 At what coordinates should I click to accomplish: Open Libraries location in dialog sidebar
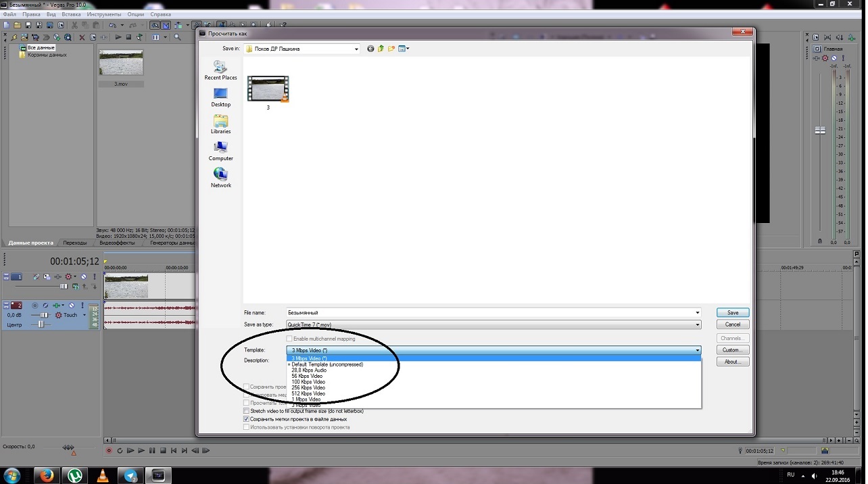(220, 124)
